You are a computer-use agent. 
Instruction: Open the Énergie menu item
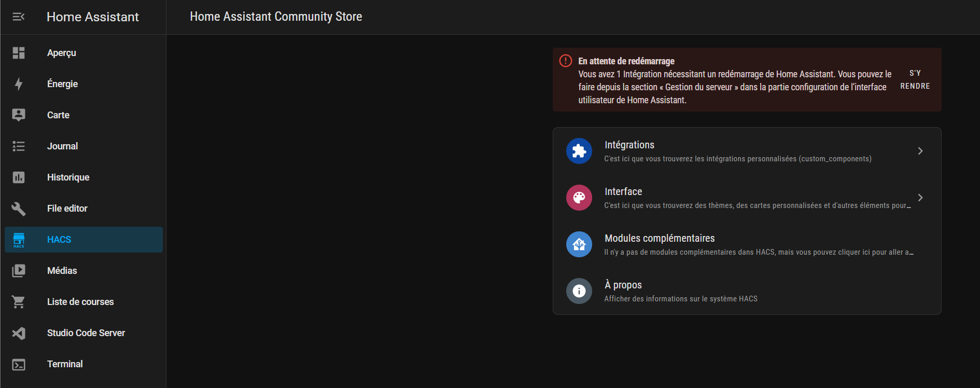pos(83,84)
